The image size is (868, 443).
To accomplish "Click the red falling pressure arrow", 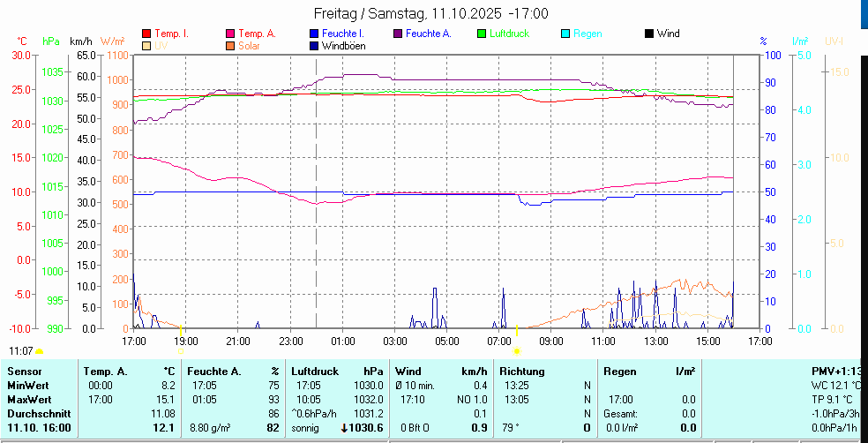I will coord(344,428).
